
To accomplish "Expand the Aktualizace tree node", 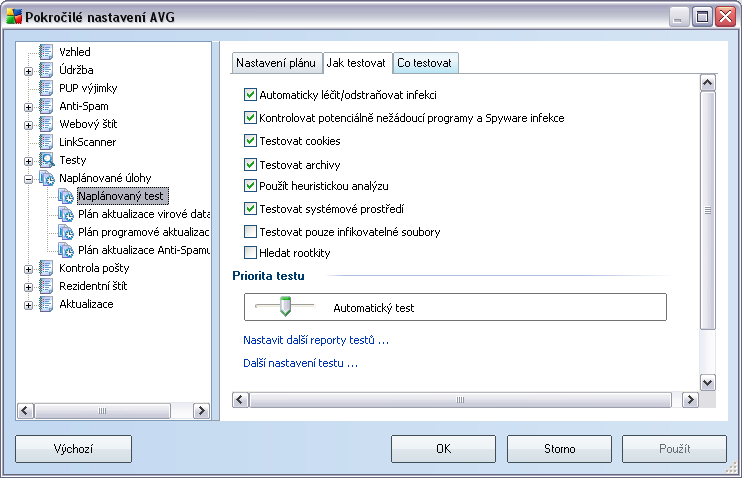I will click(x=28, y=305).
